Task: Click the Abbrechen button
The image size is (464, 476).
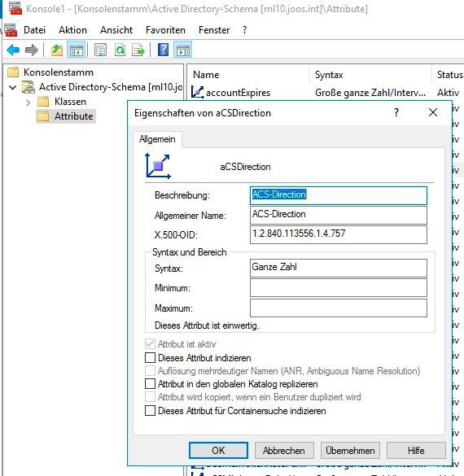Action: click(284, 450)
